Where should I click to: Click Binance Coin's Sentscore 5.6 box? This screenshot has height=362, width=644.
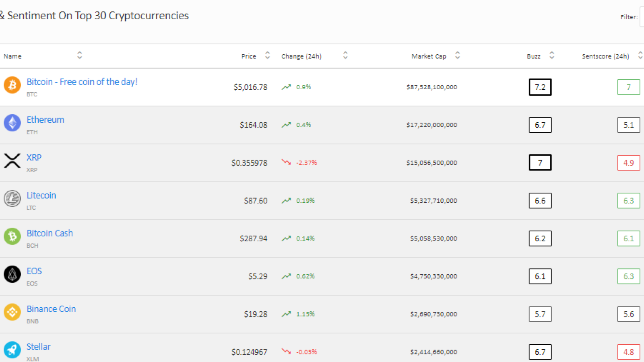tap(629, 314)
